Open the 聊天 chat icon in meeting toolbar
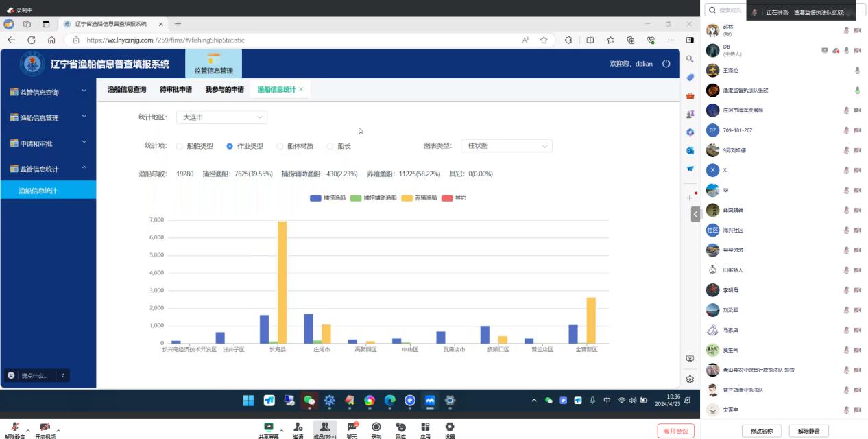 pos(352,427)
